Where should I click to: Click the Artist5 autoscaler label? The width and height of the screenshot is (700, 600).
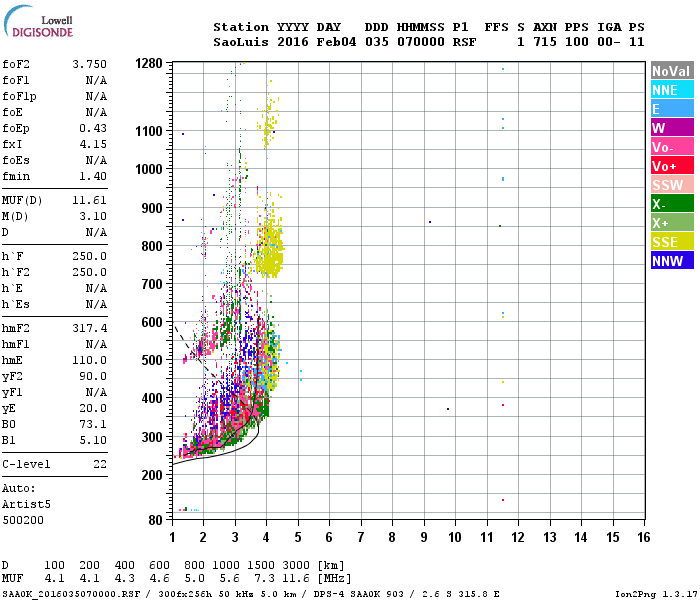26,504
